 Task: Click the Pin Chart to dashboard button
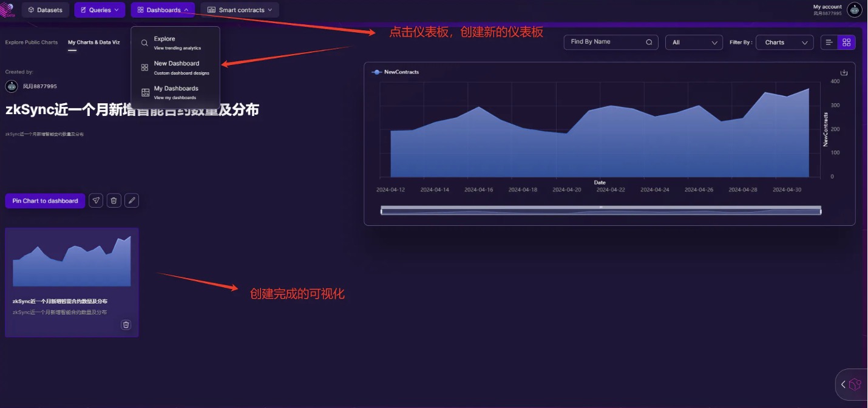click(x=45, y=201)
